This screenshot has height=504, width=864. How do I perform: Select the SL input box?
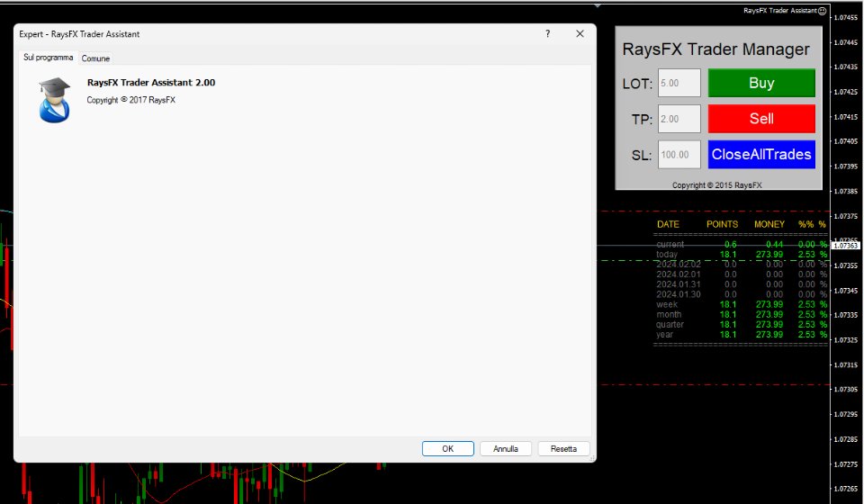tap(679, 155)
